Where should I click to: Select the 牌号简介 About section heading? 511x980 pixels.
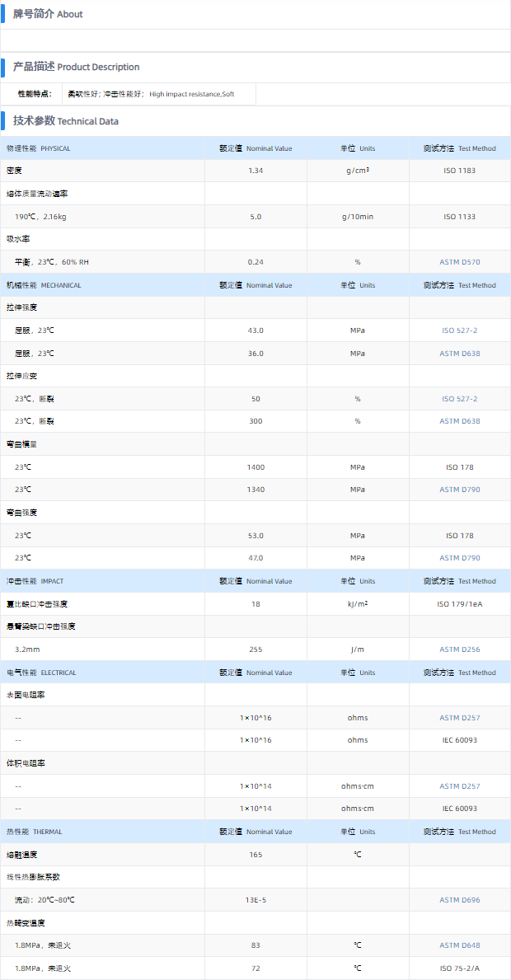point(48,14)
